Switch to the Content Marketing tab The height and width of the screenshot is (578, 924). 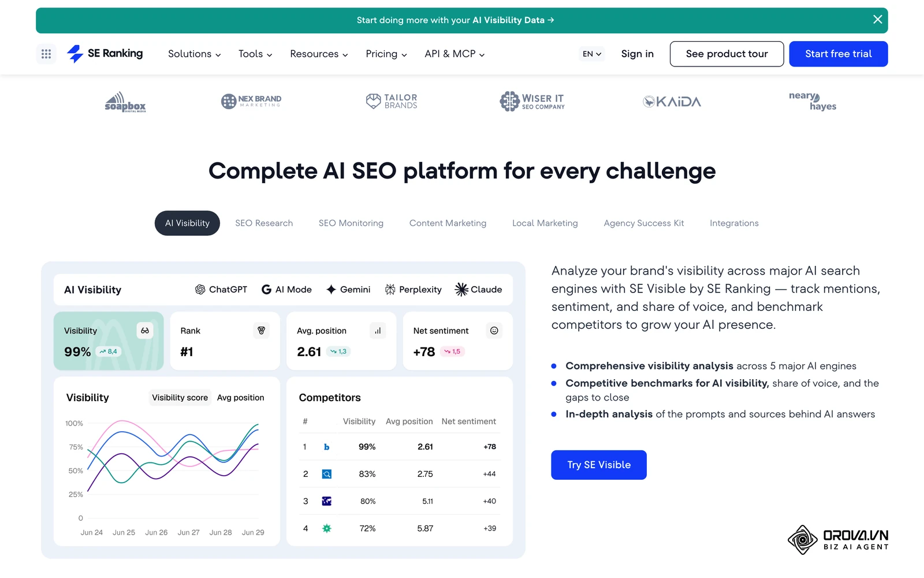[448, 223]
